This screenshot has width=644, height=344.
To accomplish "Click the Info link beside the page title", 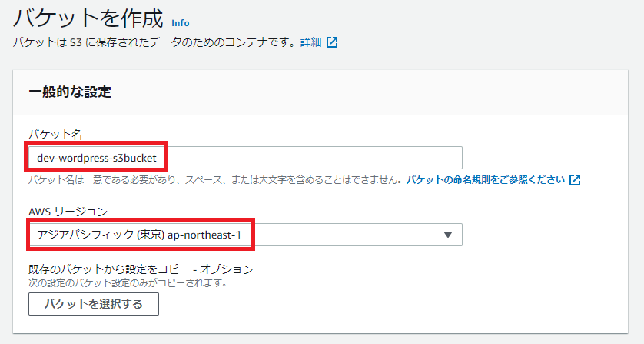I will coord(180,23).
